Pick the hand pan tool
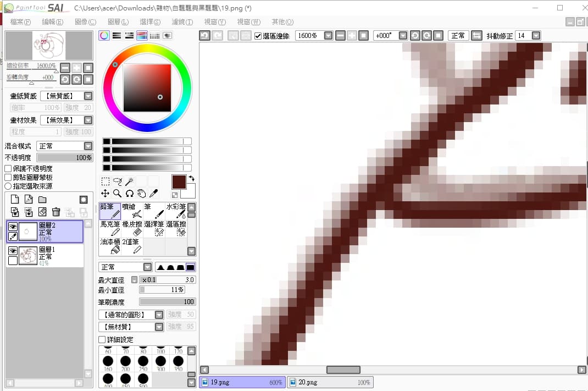The image size is (588, 391). (141, 194)
